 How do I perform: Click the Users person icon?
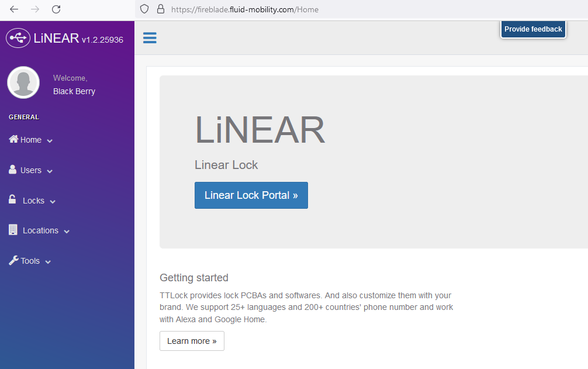tap(13, 170)
